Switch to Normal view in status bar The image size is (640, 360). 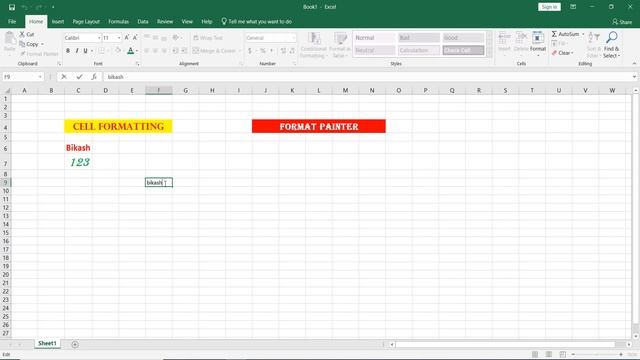coord(535,354)
